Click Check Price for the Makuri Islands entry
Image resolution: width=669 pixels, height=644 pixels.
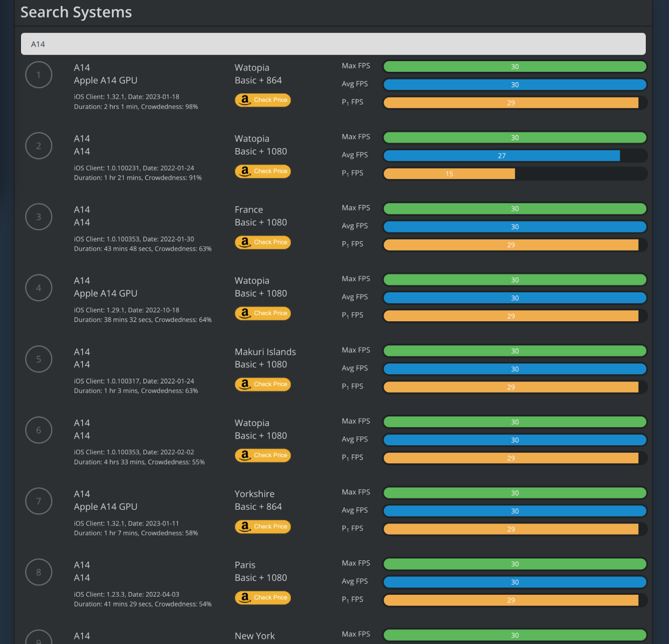[x=263, y=384]
